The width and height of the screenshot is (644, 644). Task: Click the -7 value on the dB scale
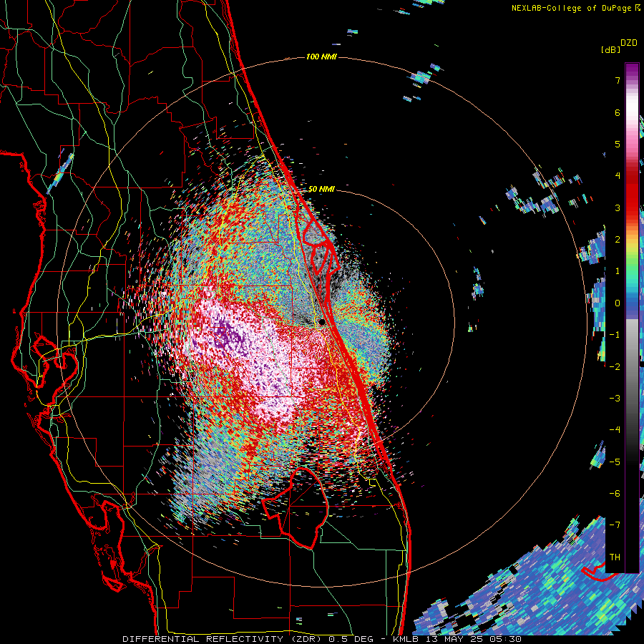coord(615,525)
